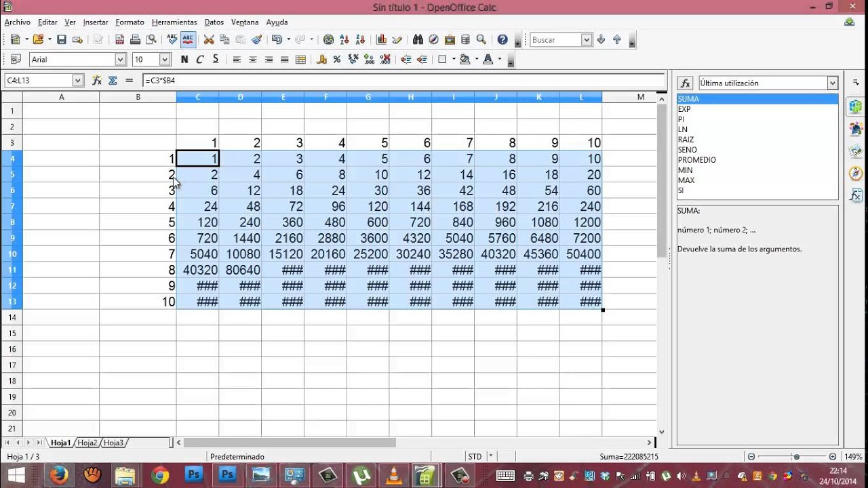The height and width of the screenshot is (488, 868).
Task: Justify the cell text
Action: click(x=284, y=60)
